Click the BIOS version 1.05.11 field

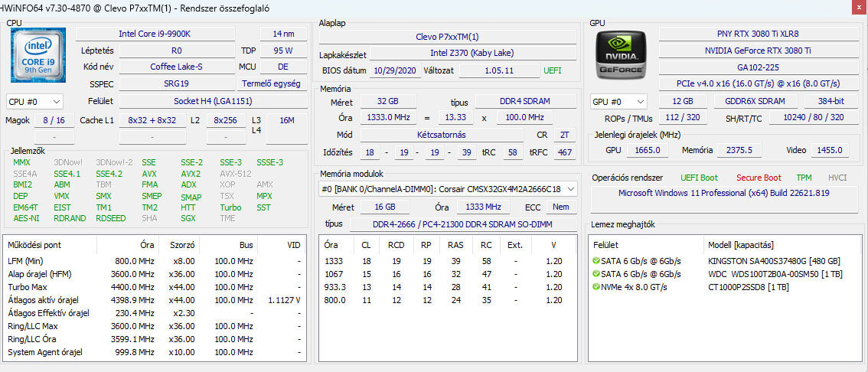click(x=499, y=71)
